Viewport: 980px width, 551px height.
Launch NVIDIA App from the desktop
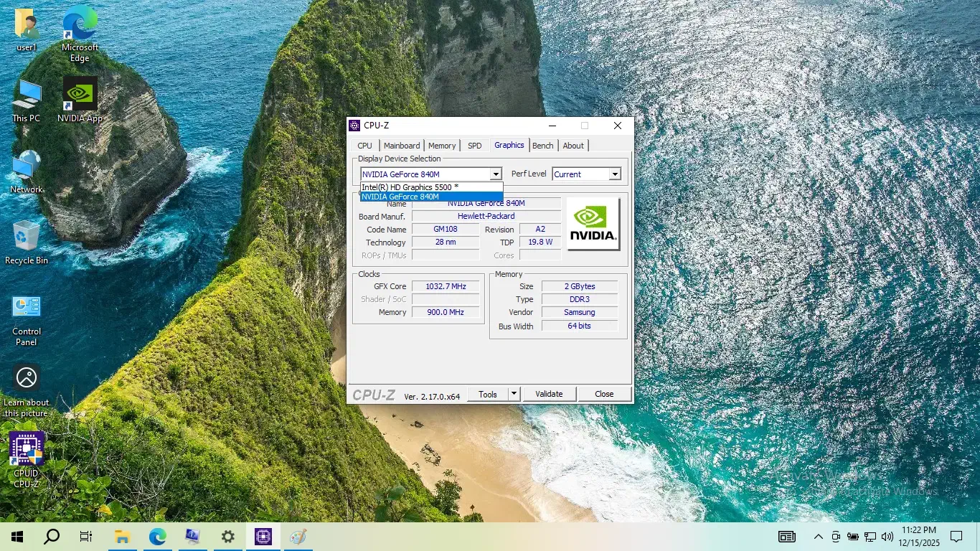[79, 94]
